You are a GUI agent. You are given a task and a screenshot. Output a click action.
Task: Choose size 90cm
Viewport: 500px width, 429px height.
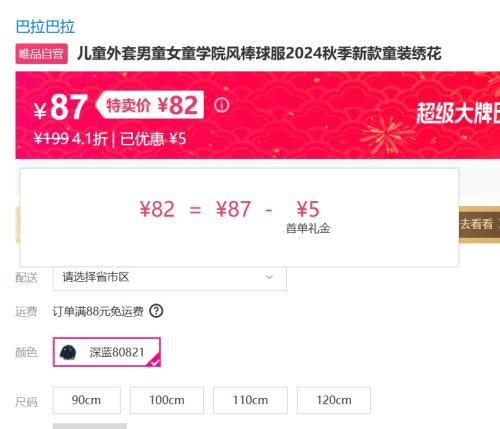(x=87, y=400)
